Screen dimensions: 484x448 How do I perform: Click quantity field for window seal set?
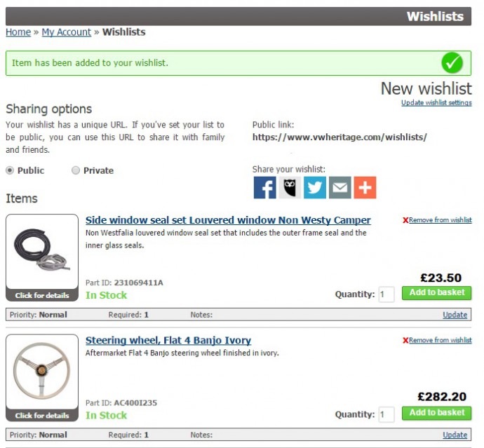point(386,294)
